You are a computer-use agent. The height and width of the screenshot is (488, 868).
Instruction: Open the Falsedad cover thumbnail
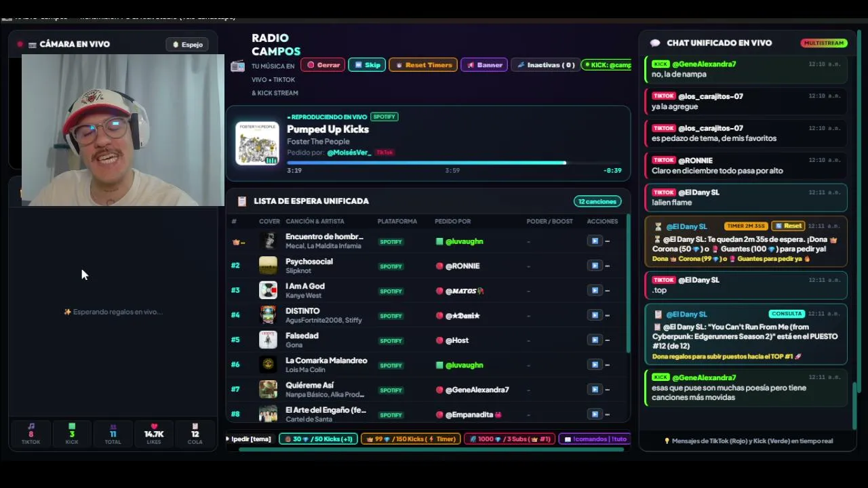pyautogui.click(x=268, y=340)
